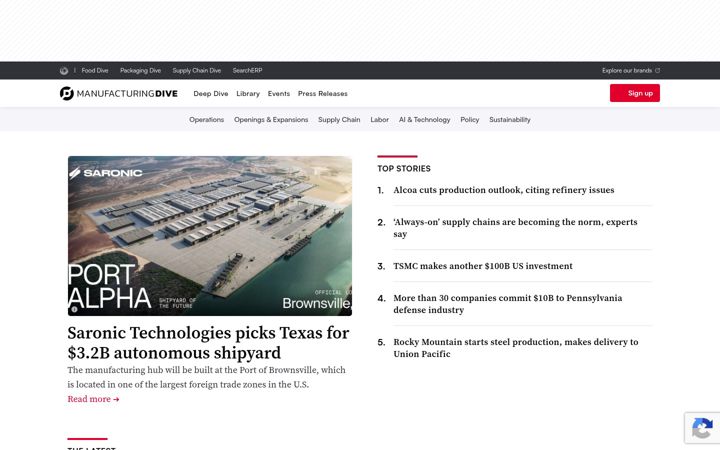This screenshot has height=450, width=720.
Task: Open the Rocky Mountain steel production story
Action: point(516,348)
